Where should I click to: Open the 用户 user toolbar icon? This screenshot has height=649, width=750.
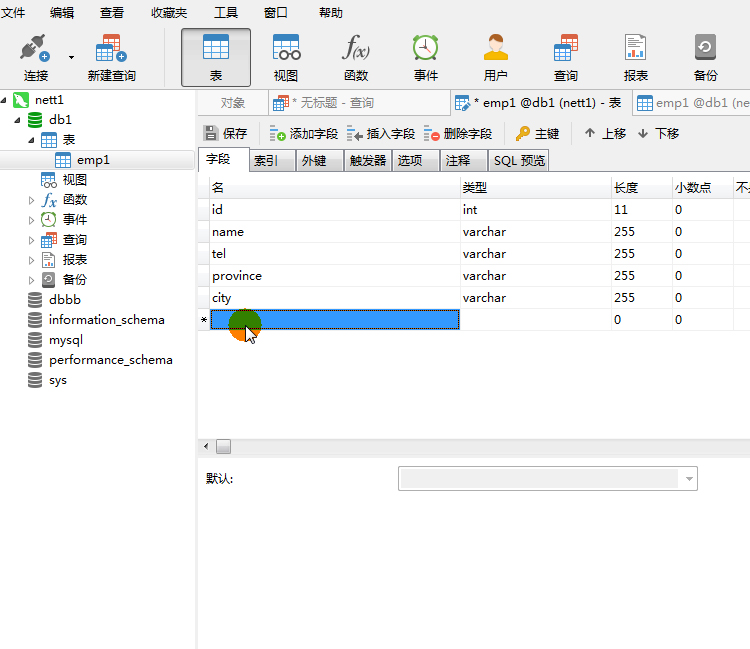496,56
